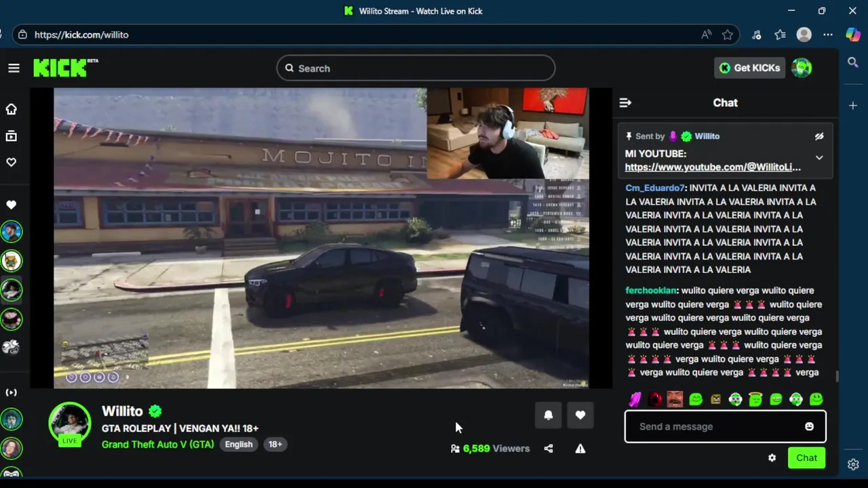Open Favorites list icon
The width and height of the screenshot is (868, 488).
(x=780, y=35)
